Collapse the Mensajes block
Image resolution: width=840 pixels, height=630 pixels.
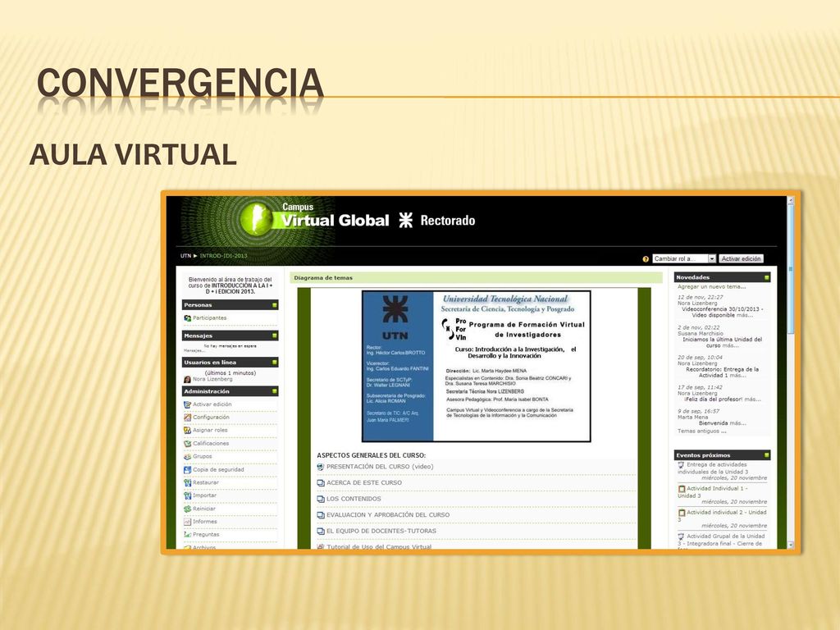tap(275, 336)
